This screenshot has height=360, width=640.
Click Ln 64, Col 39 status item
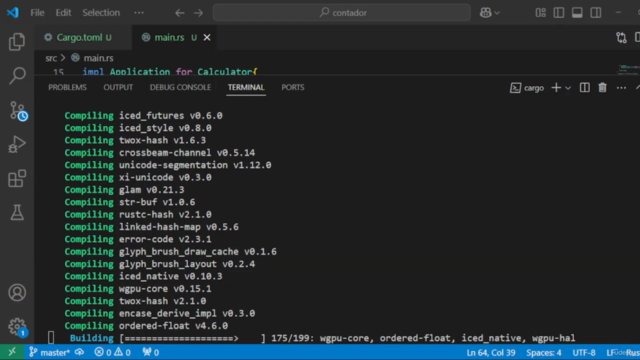click(x=491, y=353)
